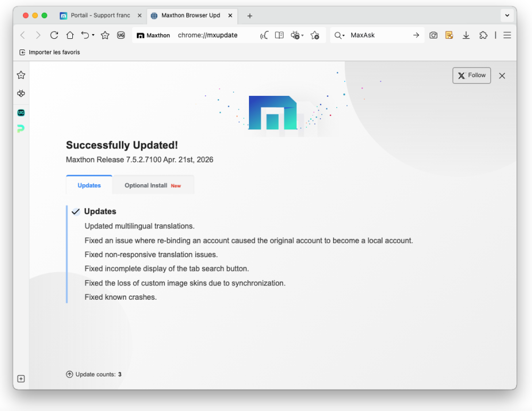
Task: Click the UG icon in toolbar
Action: [121, 35]
